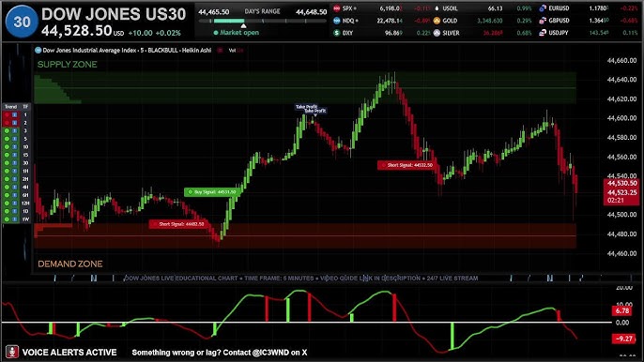Click the current price tag 44,530.50
Screen dimensions: 644x362
[621, 184]
